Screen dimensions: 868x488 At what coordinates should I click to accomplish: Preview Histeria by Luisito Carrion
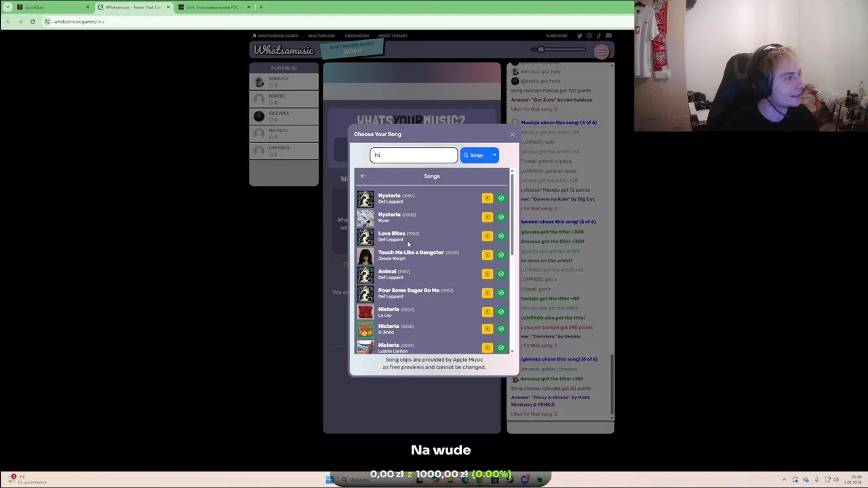[x=487, y=347]
